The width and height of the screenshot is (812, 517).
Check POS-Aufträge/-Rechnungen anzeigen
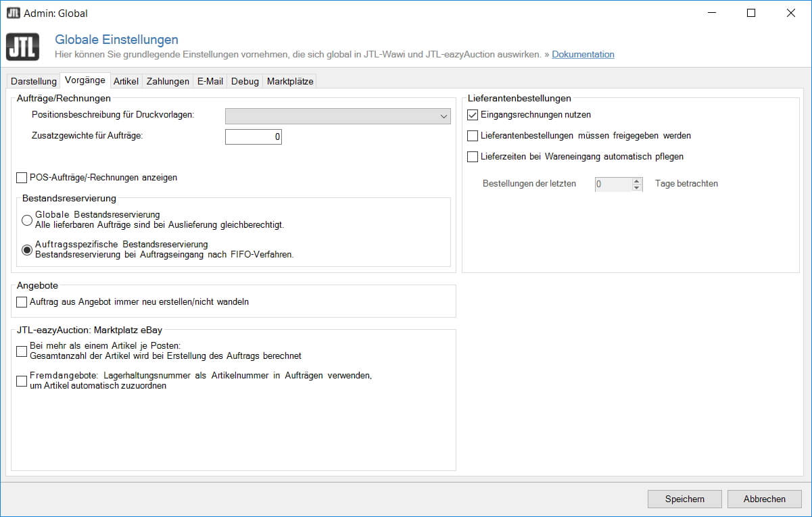click(x=22, y=178)
